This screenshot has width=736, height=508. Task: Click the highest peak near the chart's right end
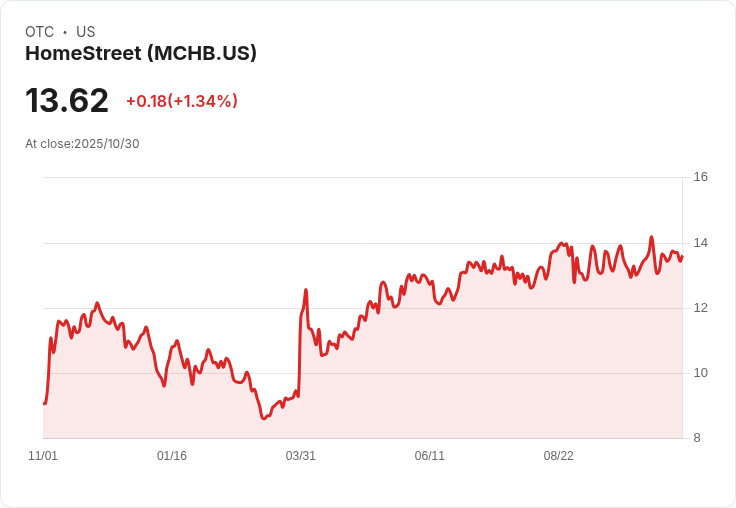point(652,237)
